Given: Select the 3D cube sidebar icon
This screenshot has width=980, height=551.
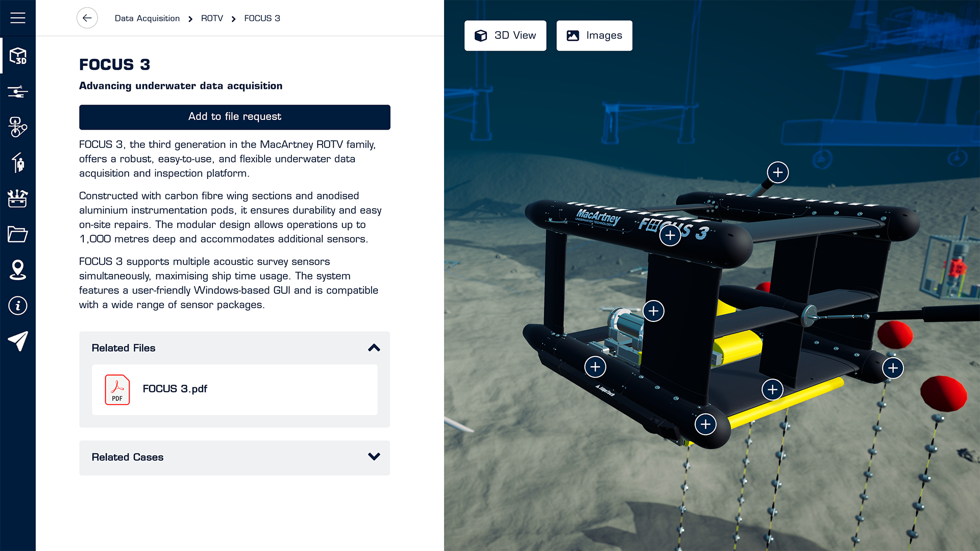Looking at the screenshot, I should (18, 56).
